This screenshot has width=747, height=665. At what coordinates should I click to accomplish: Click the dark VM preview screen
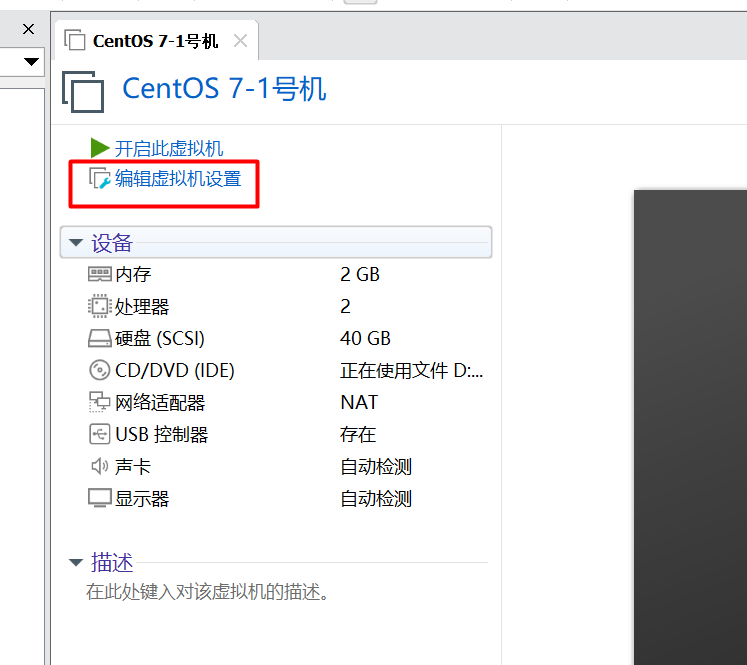pyautogui.click(x=690, y=420)
